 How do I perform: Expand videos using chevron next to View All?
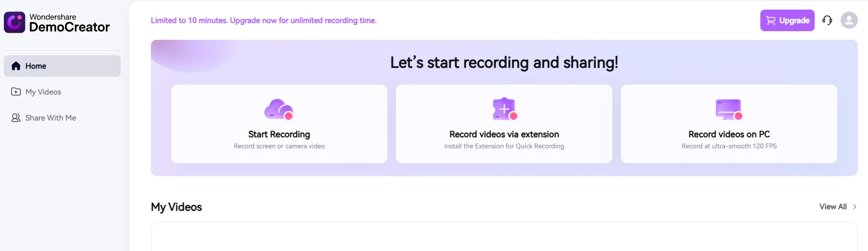pos(855,206)
